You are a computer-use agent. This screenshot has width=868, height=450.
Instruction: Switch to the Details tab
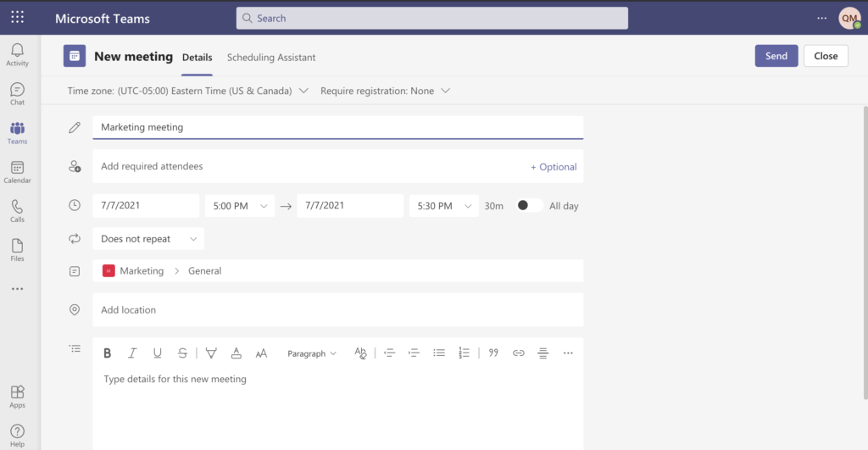pos(197,57)
